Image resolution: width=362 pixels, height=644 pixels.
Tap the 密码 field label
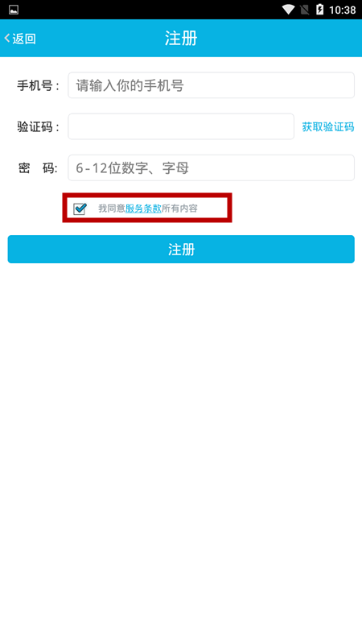pyautogui.click(x=38, y=168)
